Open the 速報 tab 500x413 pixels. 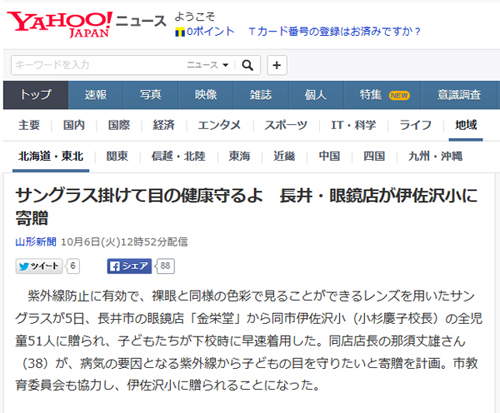[96, 95]
